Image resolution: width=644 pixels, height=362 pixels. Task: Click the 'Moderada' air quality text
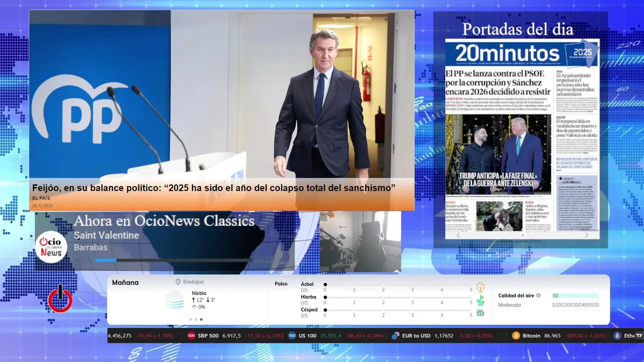point(510,305)
